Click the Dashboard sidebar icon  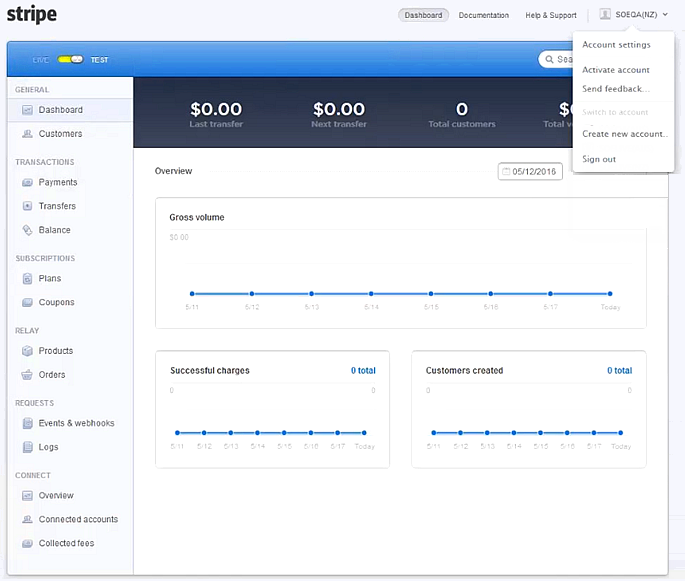click(x=27, y=110)
